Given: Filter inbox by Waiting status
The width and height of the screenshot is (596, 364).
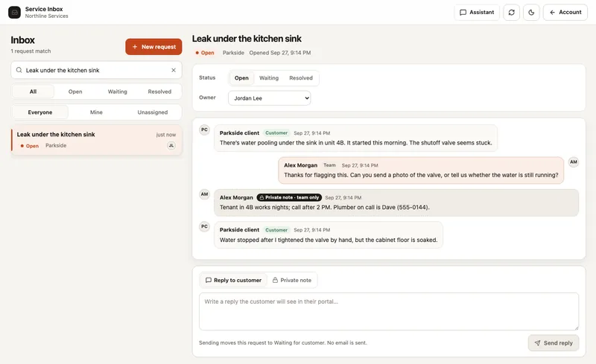Looking at the screenshot, I should [x=118, y=92].
